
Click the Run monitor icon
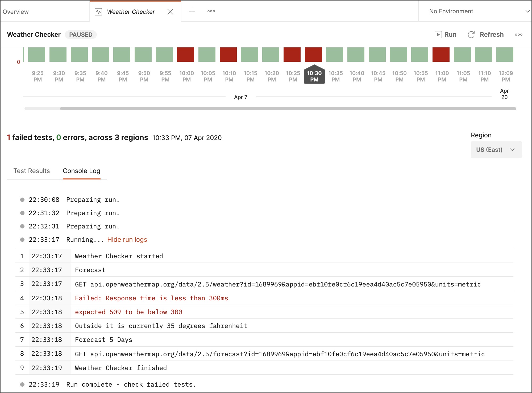[x=438, y=34]
